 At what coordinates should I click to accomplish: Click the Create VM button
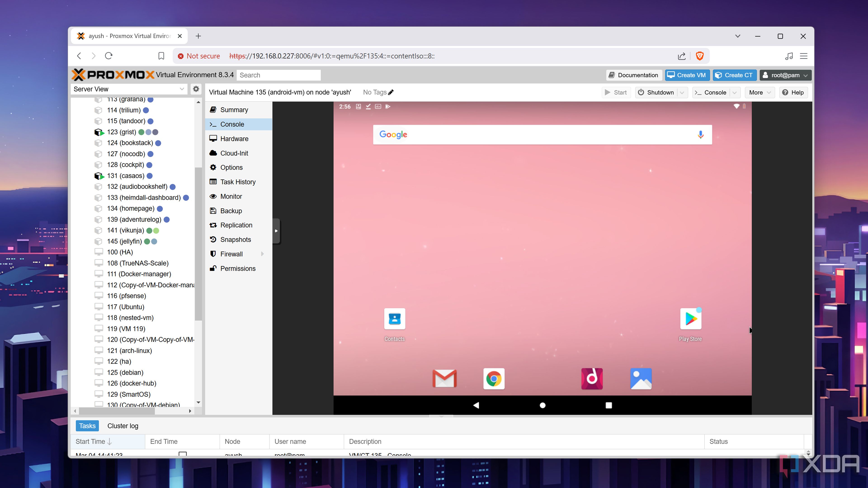[x=687, y=75]
